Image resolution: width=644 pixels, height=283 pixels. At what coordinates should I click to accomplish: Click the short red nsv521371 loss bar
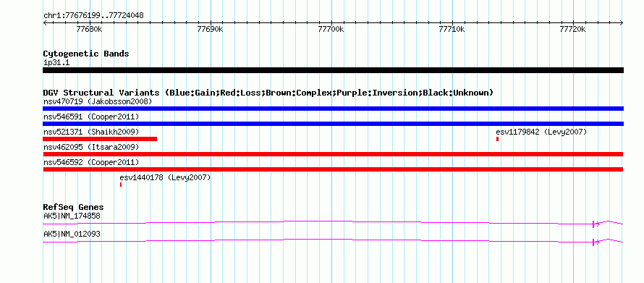100,139
